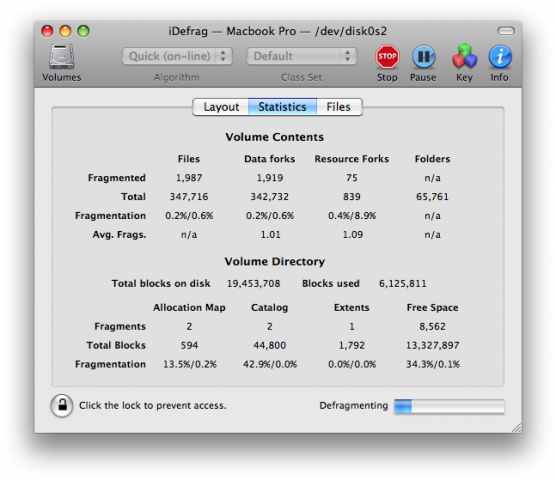Image resolution: width=556 pixels, height=480 pixels.
Task: Open the Volumes drive icon
Action: 62,56
